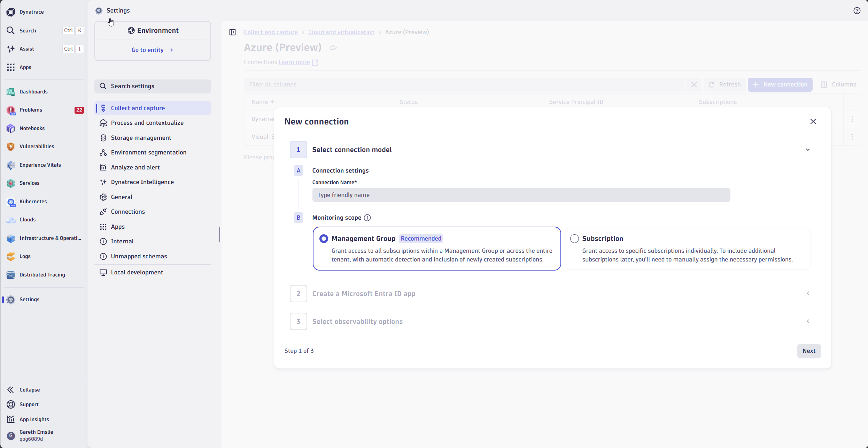Open Clouds app

coord(45,220)
